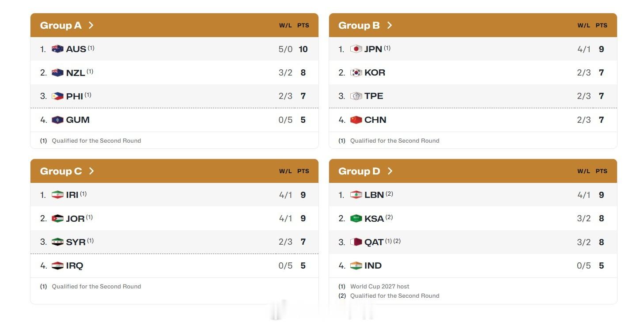This screenshot has width=644, height=326.
Task: Click the TPE team name
Action: (x=374, y=96)
